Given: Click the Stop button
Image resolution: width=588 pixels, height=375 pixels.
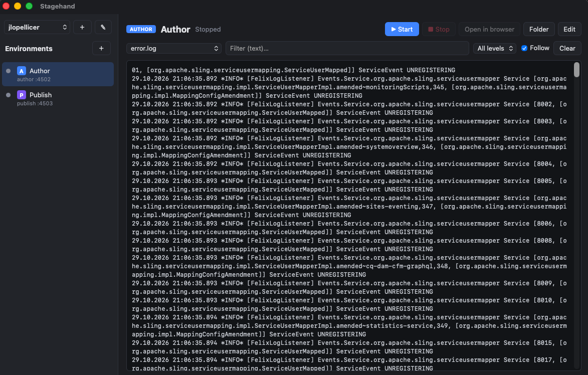Looking at the screenshot, I should click(439, 29).
